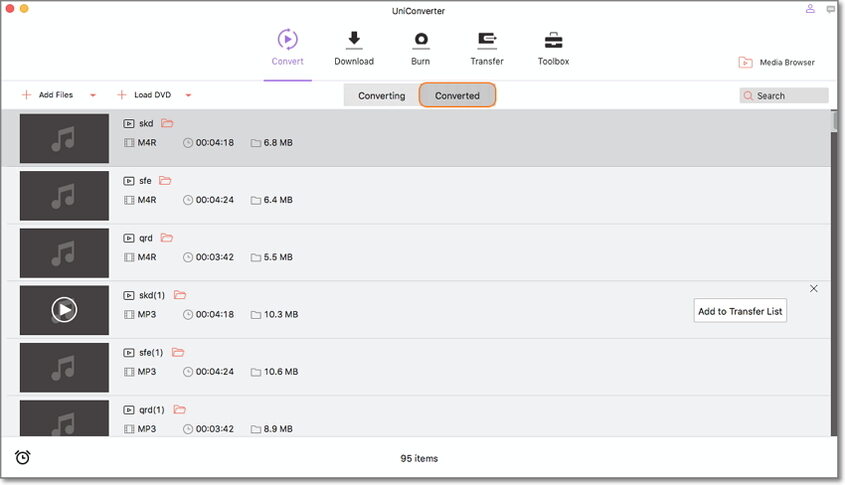Click the Search field
Viewport: 845px width, 485px height.
(x=784, y=95)
